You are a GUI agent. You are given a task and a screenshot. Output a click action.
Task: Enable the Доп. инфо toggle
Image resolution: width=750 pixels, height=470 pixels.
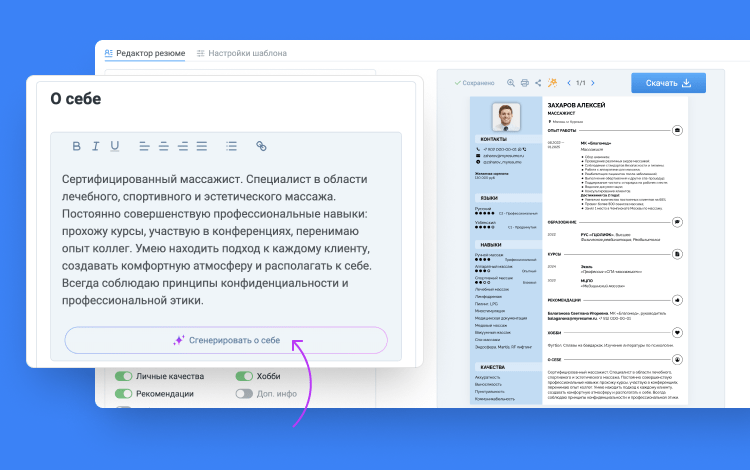244,393
